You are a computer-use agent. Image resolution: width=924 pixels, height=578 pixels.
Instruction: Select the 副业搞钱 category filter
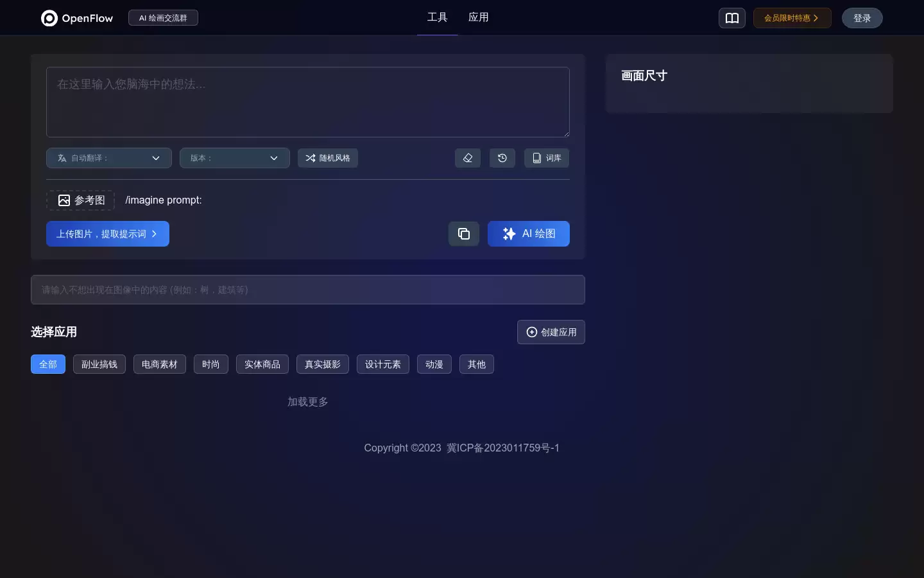[x=99, y=364]
